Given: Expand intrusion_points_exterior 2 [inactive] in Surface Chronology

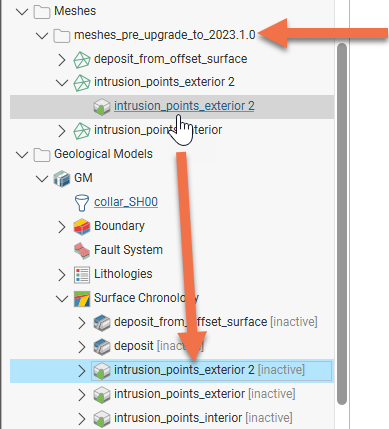Looking at the screenshot, I should point(82,371).
